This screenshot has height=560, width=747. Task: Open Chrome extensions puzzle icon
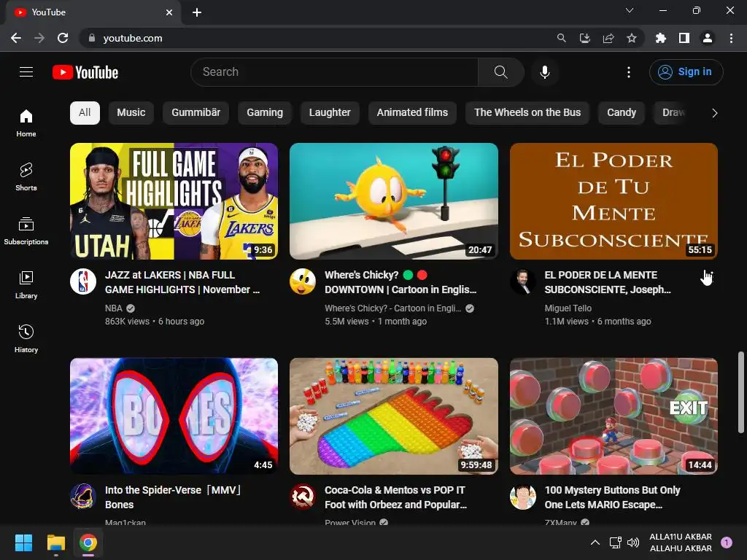click(660, 38)
